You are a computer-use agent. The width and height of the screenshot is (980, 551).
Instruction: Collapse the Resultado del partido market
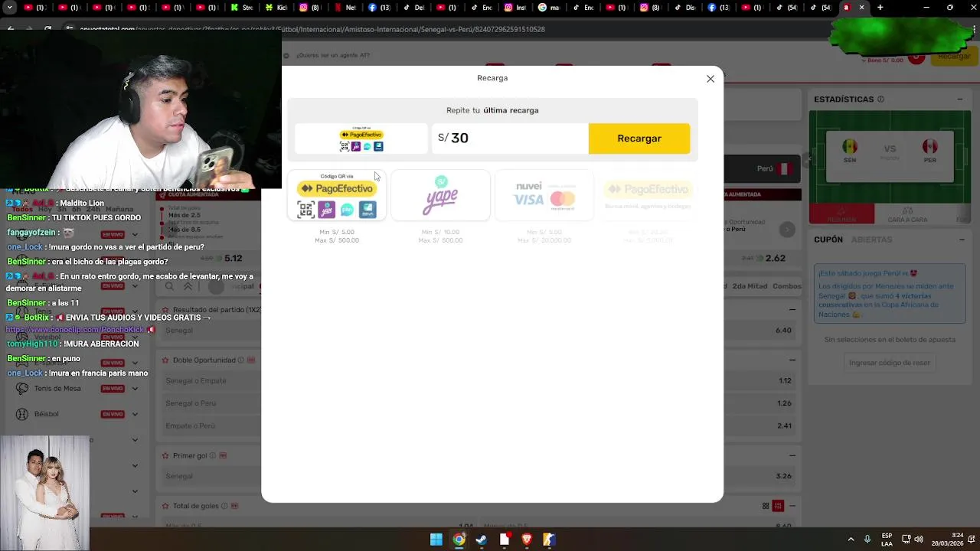point(792,310)
